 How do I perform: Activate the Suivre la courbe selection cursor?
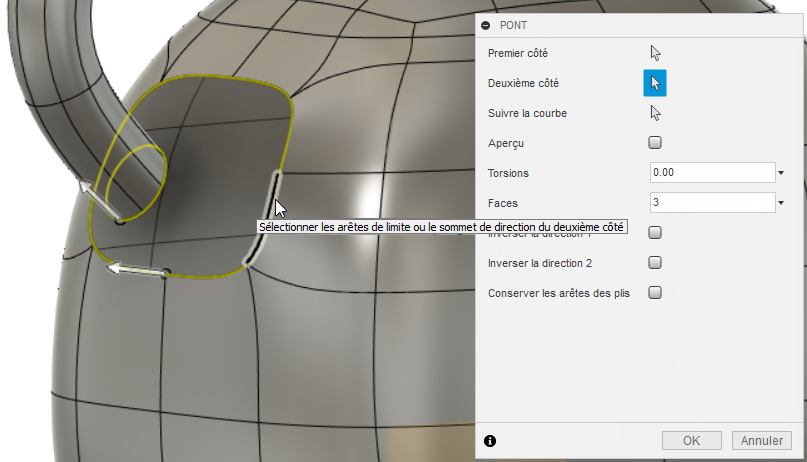(x=655, y=113)
